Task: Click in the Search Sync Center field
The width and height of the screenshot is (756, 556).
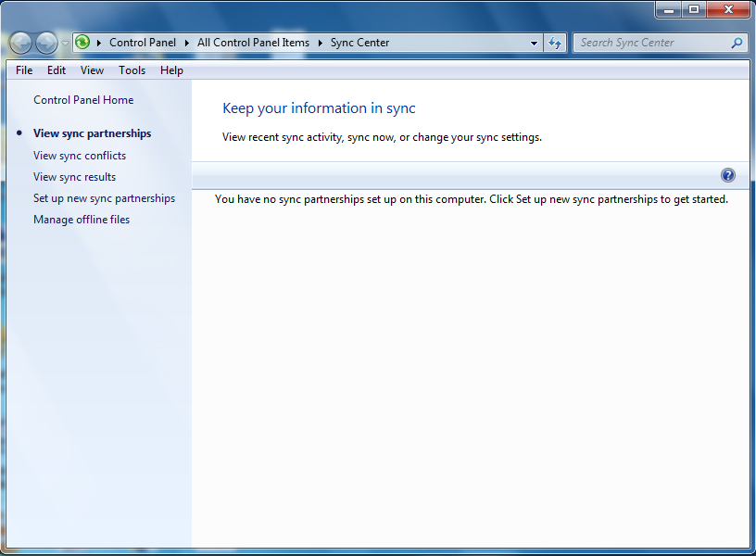Action: pyautogui.click(x=653, y=43)
